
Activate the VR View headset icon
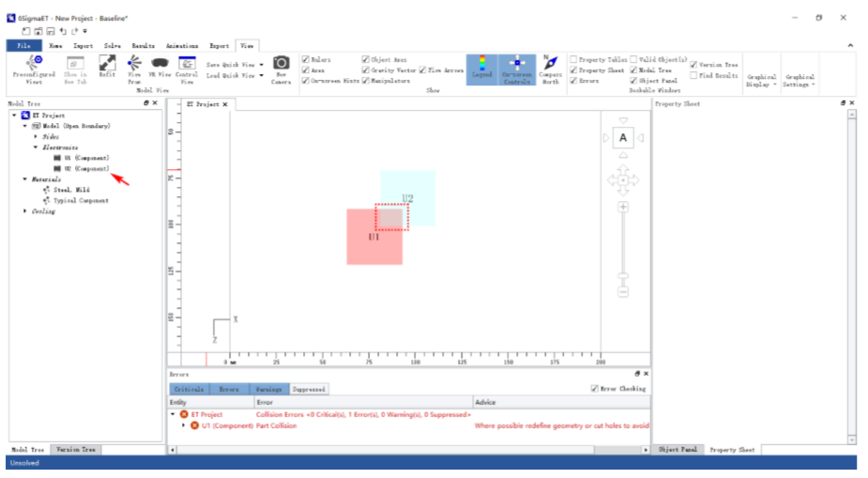(x=160, y=64)
